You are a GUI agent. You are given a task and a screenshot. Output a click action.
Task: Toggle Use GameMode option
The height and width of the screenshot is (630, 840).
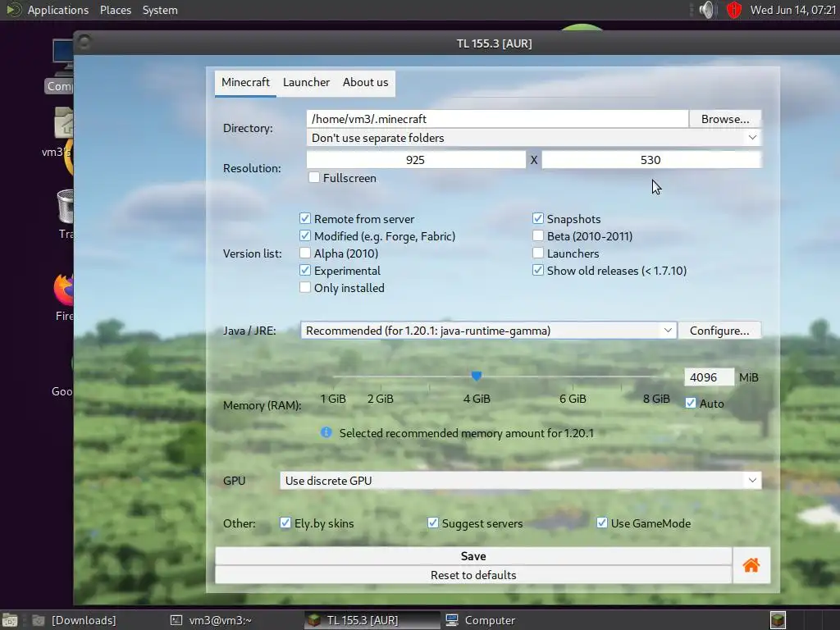pyautogui.click(x=601, y=523)
